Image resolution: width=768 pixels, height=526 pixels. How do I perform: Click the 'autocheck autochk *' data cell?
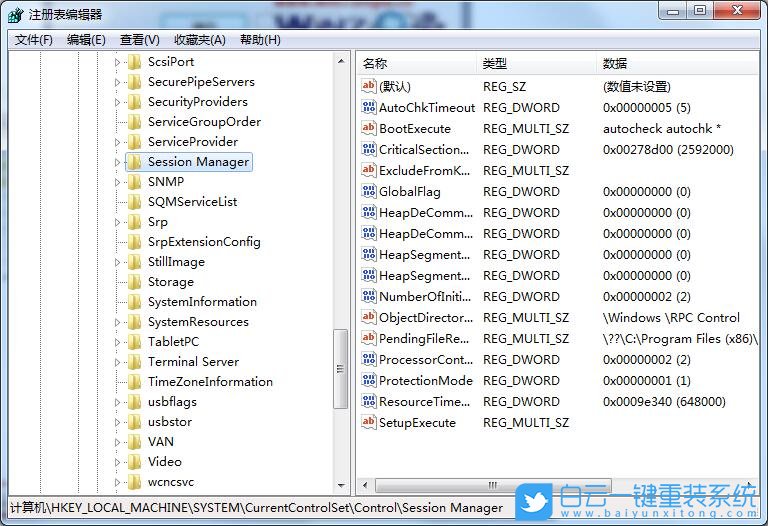click(662, 129)
